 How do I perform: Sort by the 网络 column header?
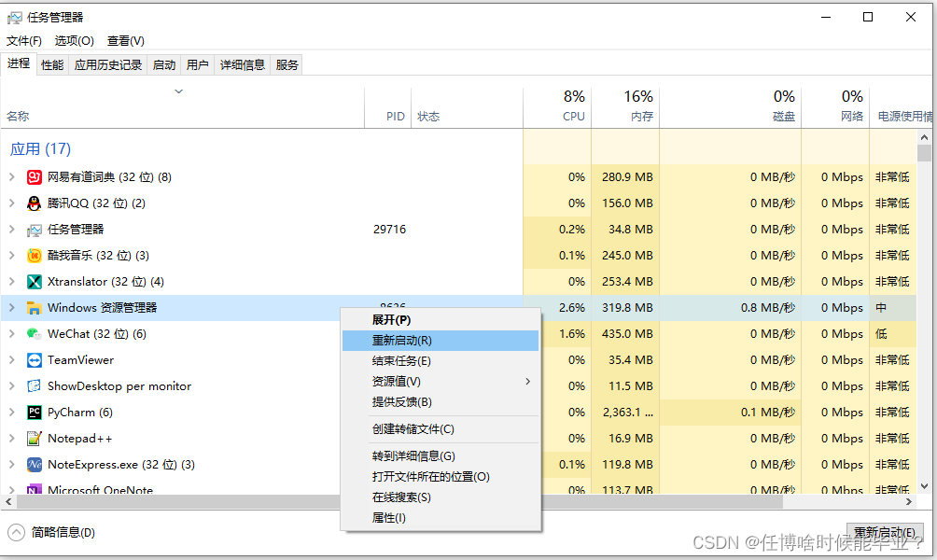[x=835, y=107]
